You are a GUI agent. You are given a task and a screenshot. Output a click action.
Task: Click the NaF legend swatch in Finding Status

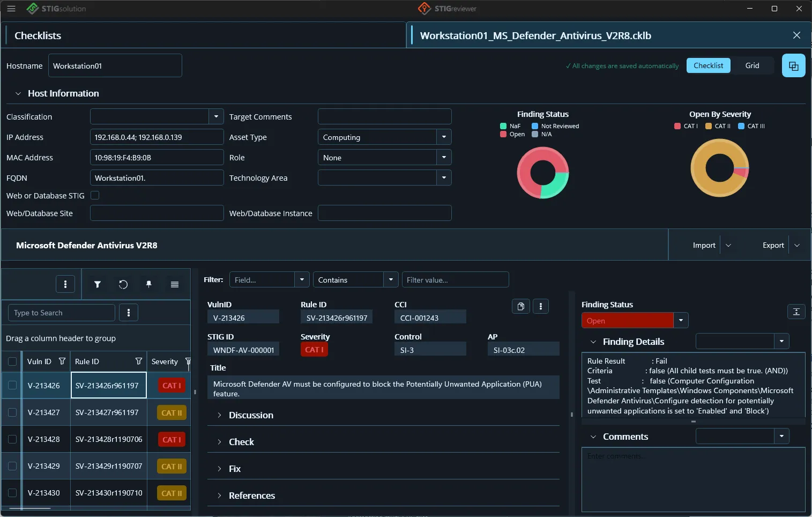coord(503,126)
